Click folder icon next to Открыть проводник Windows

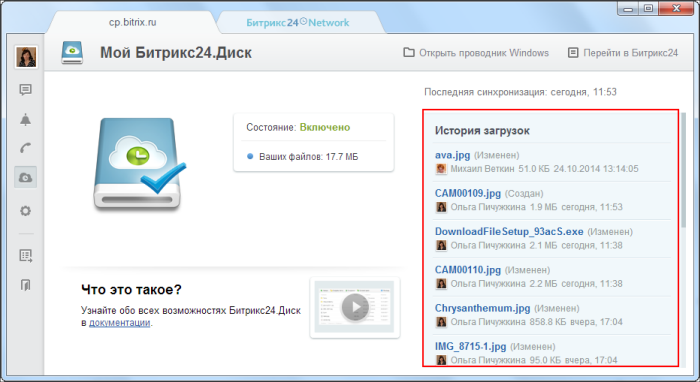408,53
